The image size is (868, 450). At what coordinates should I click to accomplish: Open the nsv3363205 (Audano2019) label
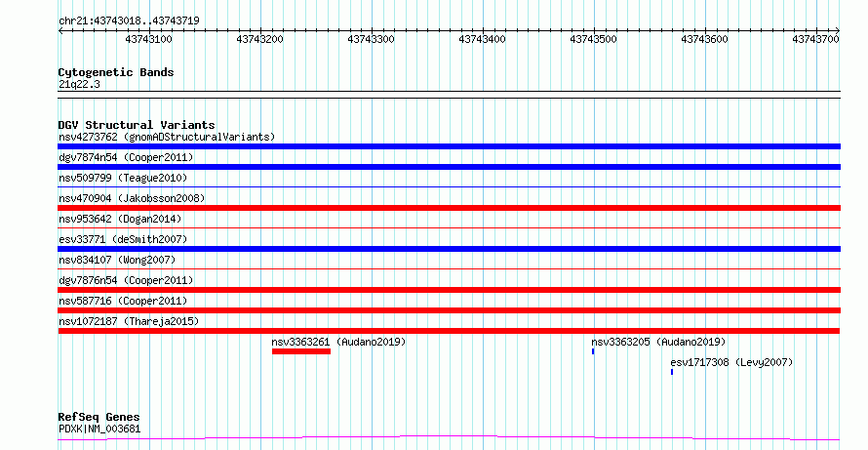[658, 342]
